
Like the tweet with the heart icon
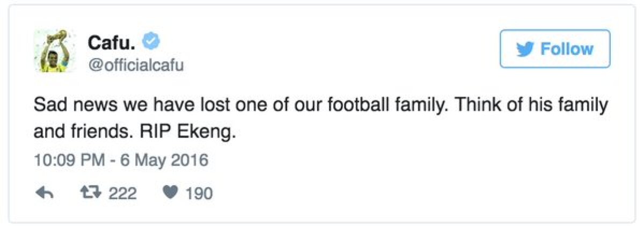point(170,193)
